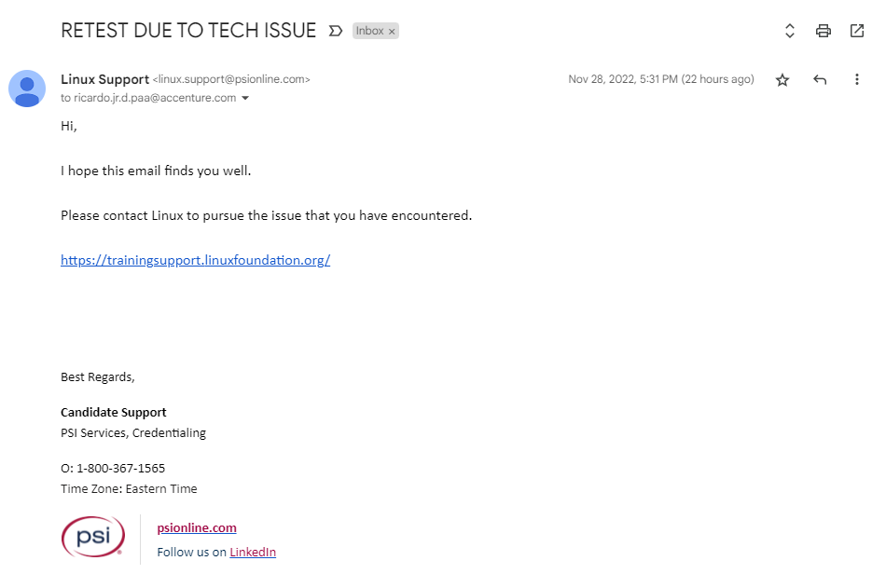Screen dimensions: 886x588
Task: Expand or collapse all messages icon
Action: point(790,31)
